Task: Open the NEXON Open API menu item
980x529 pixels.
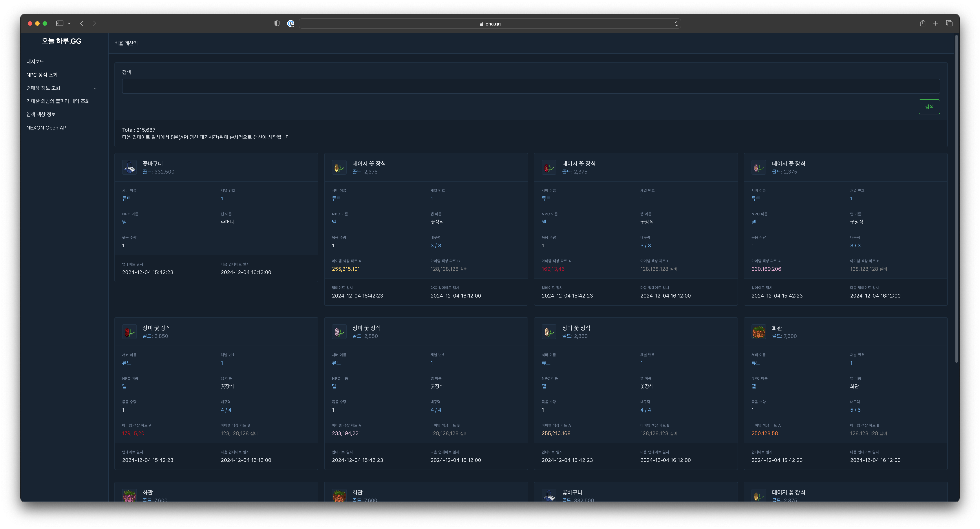Action: point(47,127)
